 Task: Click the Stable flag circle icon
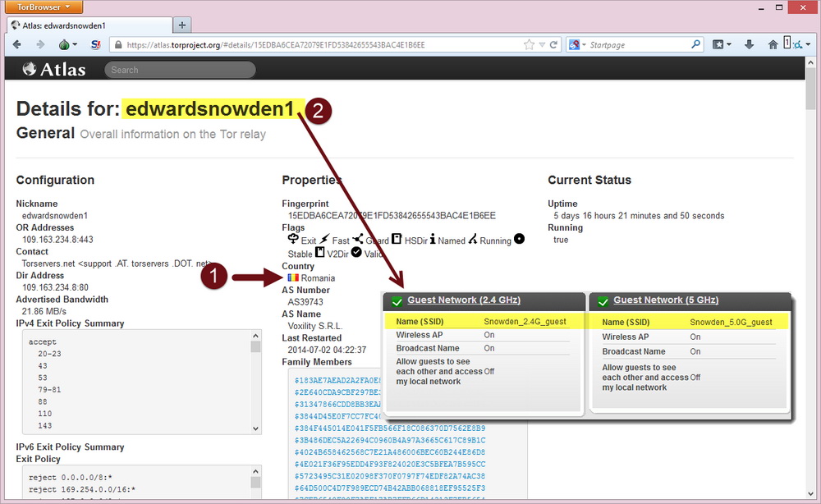pos(519,239)
